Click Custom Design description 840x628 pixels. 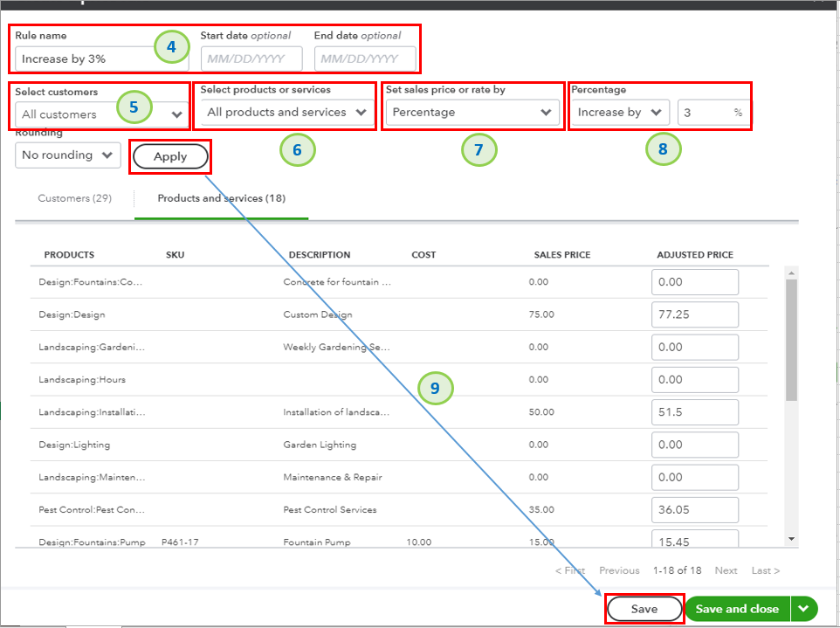point(318,314)
